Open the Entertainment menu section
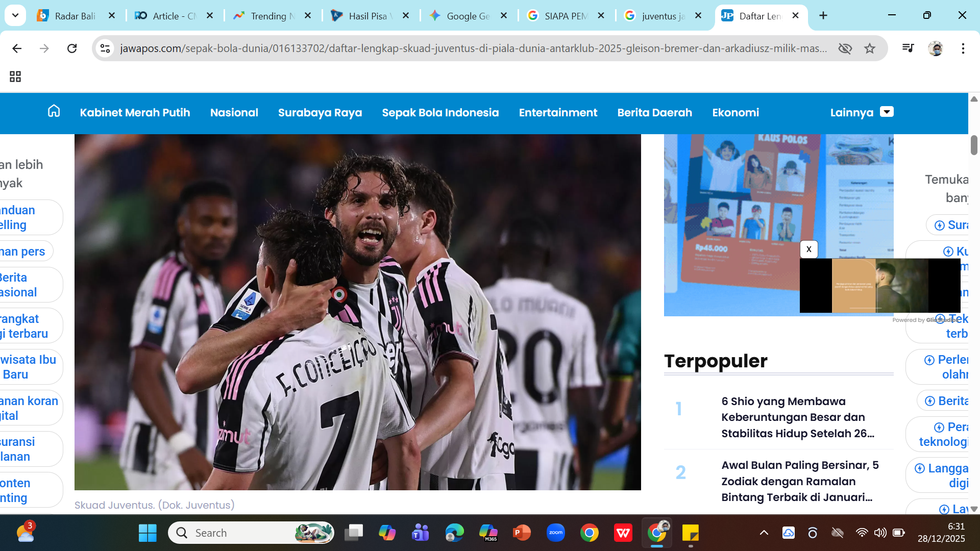 (x=558, y=112)
